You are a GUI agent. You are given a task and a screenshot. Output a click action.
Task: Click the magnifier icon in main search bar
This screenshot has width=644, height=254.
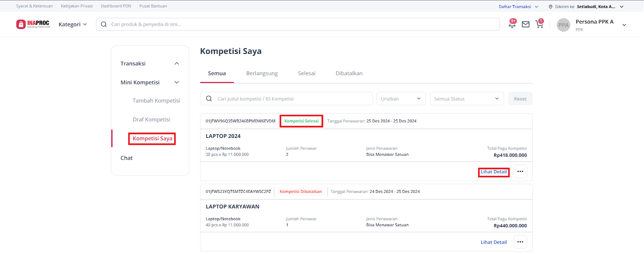(104, 25)
